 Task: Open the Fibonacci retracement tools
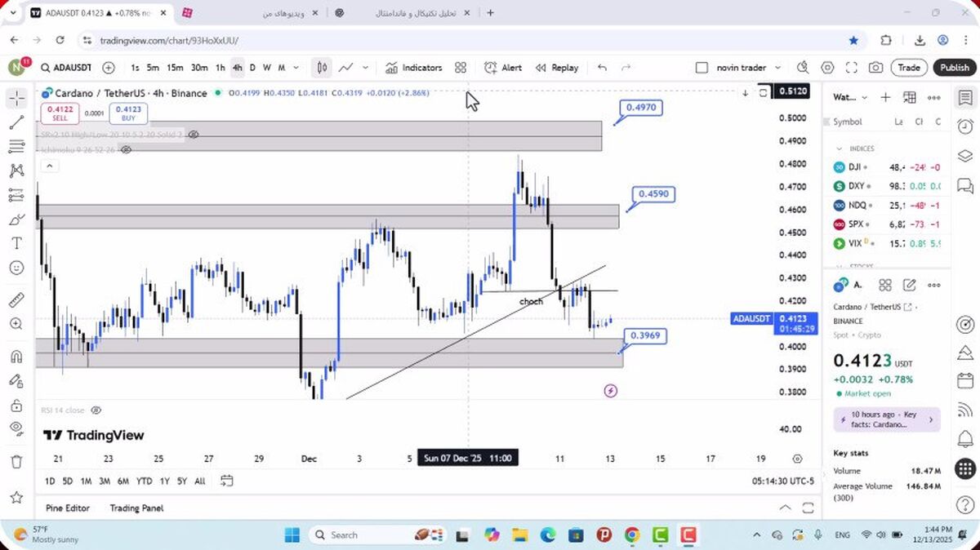pyautogui.click(x=16, y=147)
